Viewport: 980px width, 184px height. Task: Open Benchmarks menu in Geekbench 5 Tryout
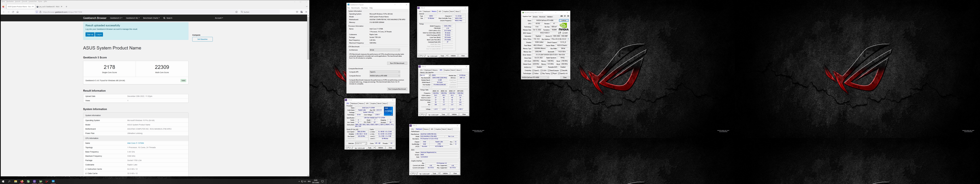pyautogui.click(x=356, y=8)
